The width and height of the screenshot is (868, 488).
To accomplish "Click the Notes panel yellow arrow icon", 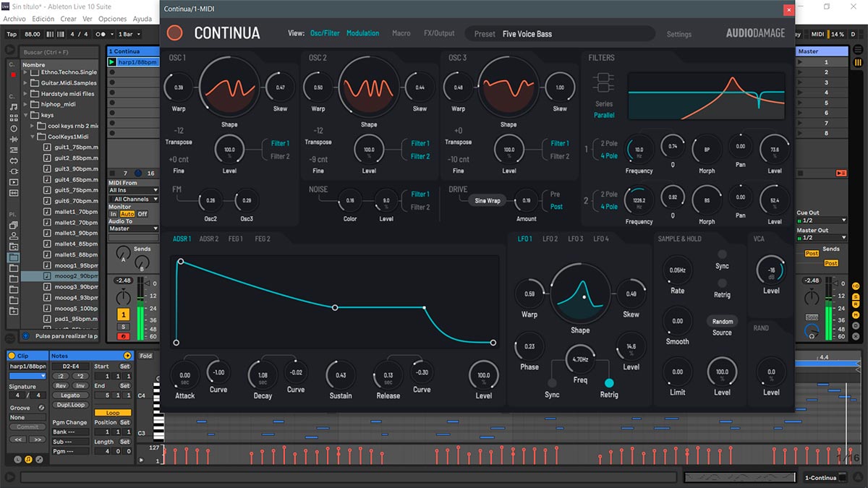I will tap(127, 356).
